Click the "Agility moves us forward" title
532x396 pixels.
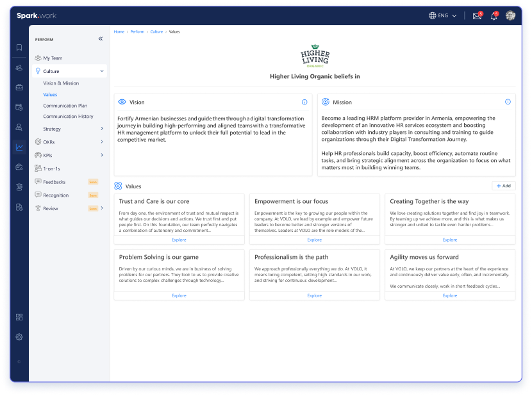(x=424, y=257)
